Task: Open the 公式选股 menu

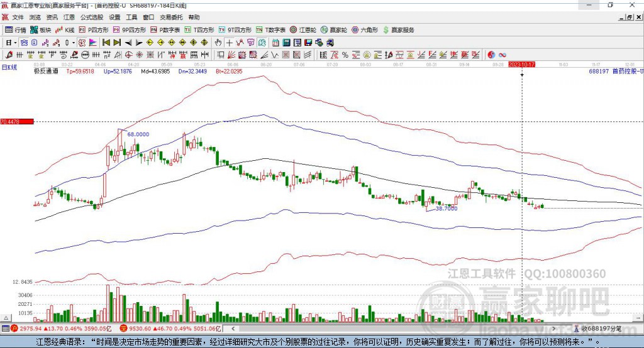Action: coord(92,17)
